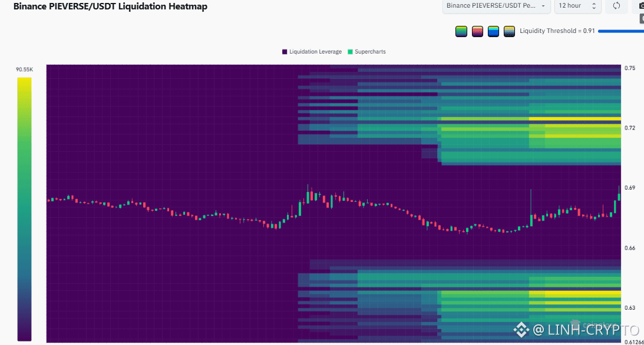Screen dimensions: 644x345
Task: Click the heatmap title text
Action: point(110,6)
